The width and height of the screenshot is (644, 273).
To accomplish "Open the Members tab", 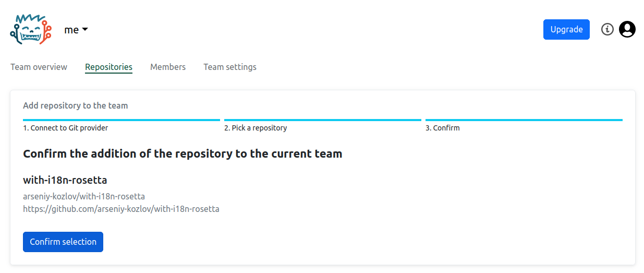I will tap(168, 67).
